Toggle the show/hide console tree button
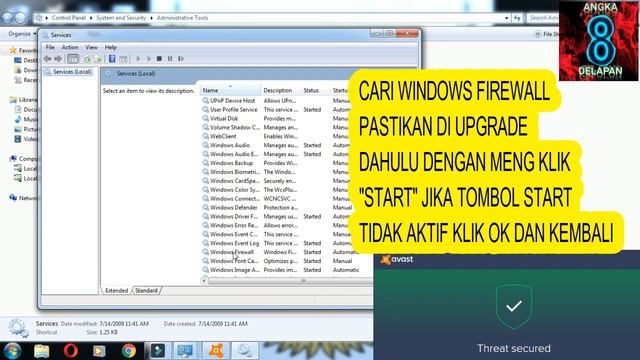This screenshot has width=640, height=360. 73,59
